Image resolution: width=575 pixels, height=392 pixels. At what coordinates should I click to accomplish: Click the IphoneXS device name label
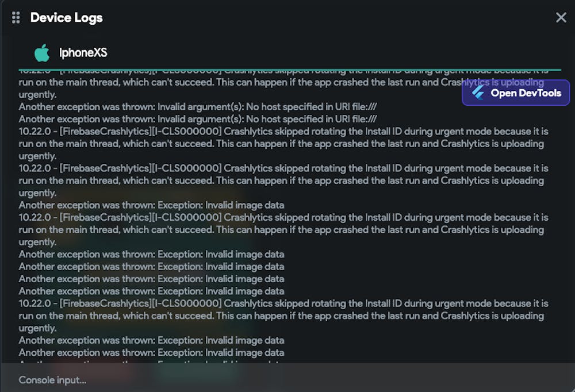83,53
